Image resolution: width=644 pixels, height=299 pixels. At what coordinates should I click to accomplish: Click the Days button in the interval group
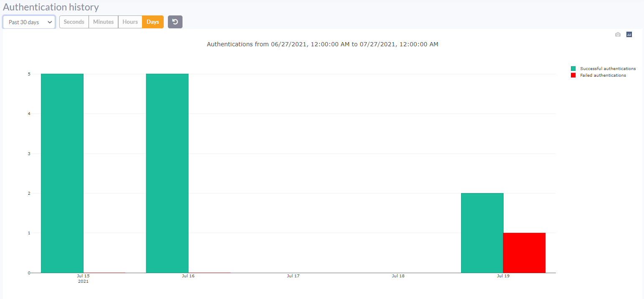[x=152, y=22]
